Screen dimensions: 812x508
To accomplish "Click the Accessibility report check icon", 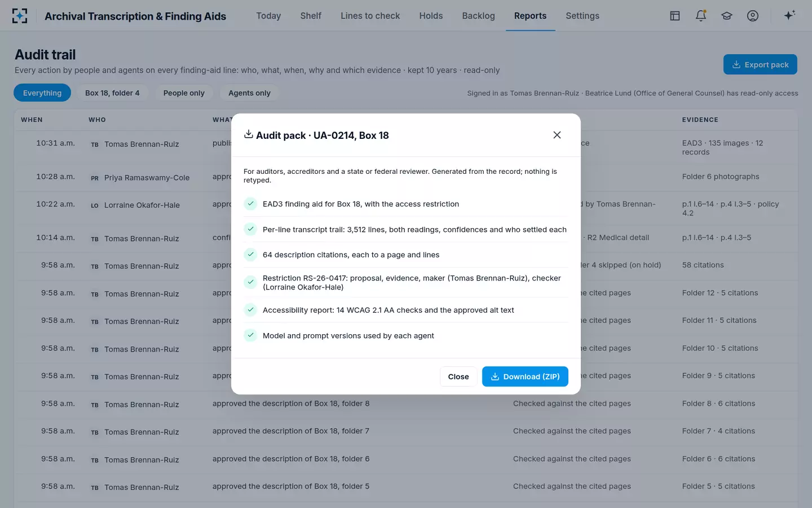I will tap(250, 310).
